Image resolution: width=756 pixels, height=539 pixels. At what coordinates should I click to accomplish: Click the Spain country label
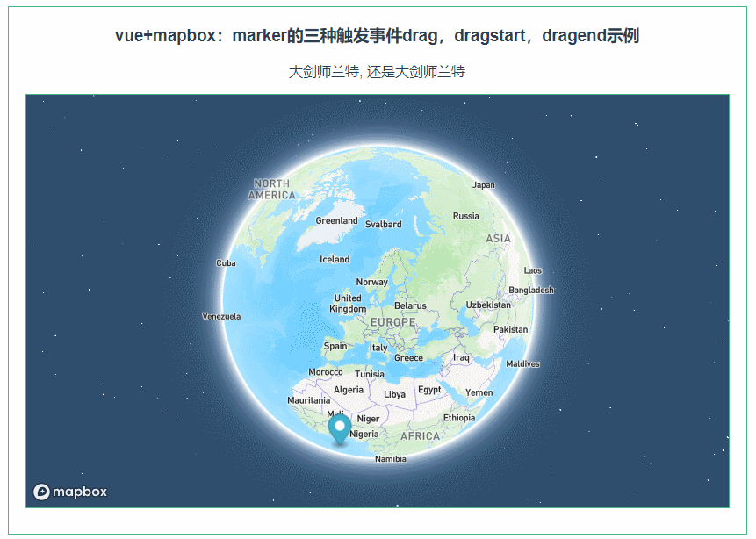[335, 346]
